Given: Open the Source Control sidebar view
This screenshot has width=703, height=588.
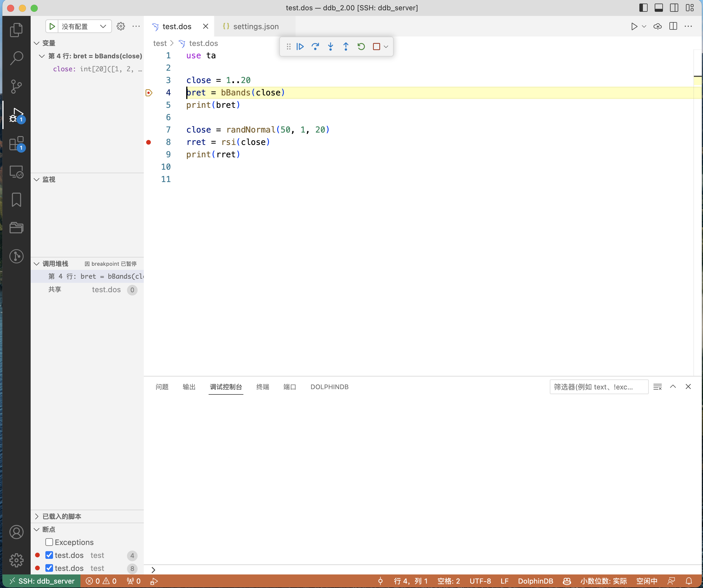Looking at the screenshot, I should pos(16,86).
